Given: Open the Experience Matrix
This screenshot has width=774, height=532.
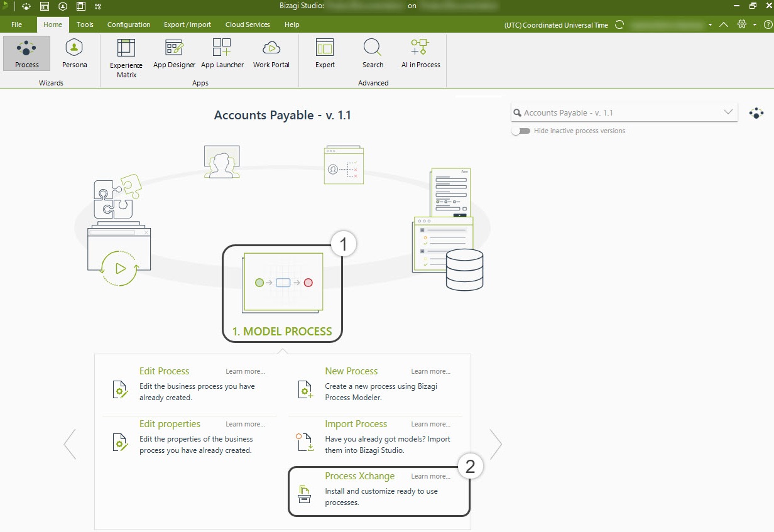Looking at the screenshot, I should 126,57.
